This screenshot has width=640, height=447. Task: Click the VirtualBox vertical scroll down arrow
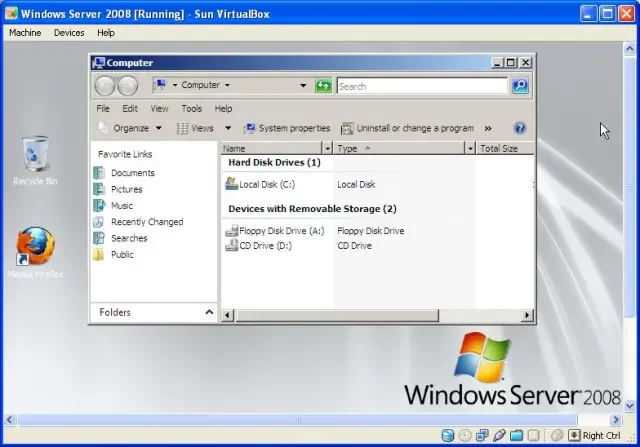coord(629,406)
